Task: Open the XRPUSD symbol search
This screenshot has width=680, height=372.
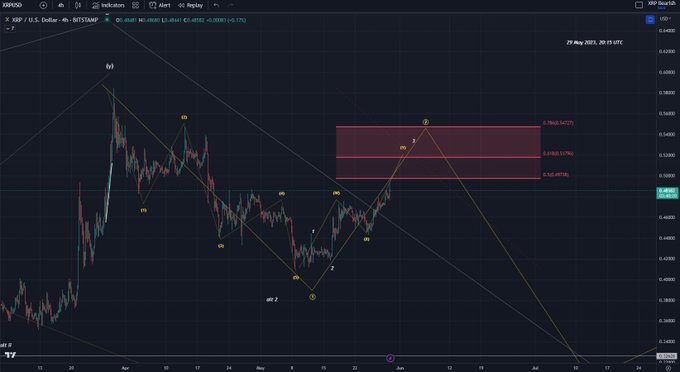Action: (x=12, y=5)
